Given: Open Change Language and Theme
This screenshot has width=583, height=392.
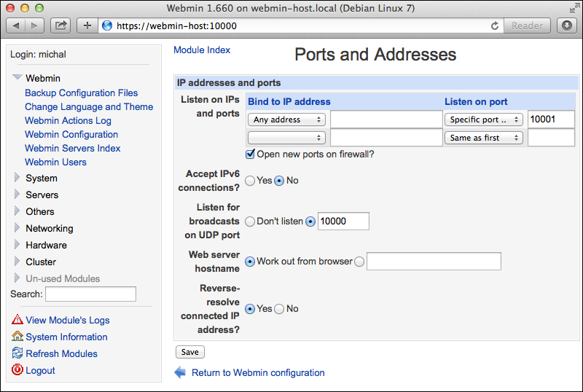Looking at the screenshot, I should 89,106.
